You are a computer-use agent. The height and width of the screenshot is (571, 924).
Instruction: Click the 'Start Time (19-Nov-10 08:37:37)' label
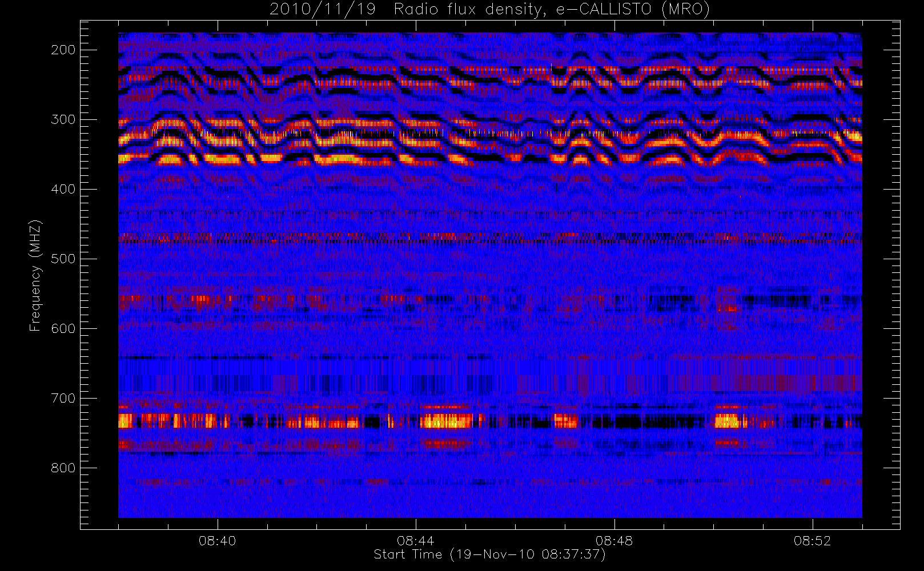point(489,554)
